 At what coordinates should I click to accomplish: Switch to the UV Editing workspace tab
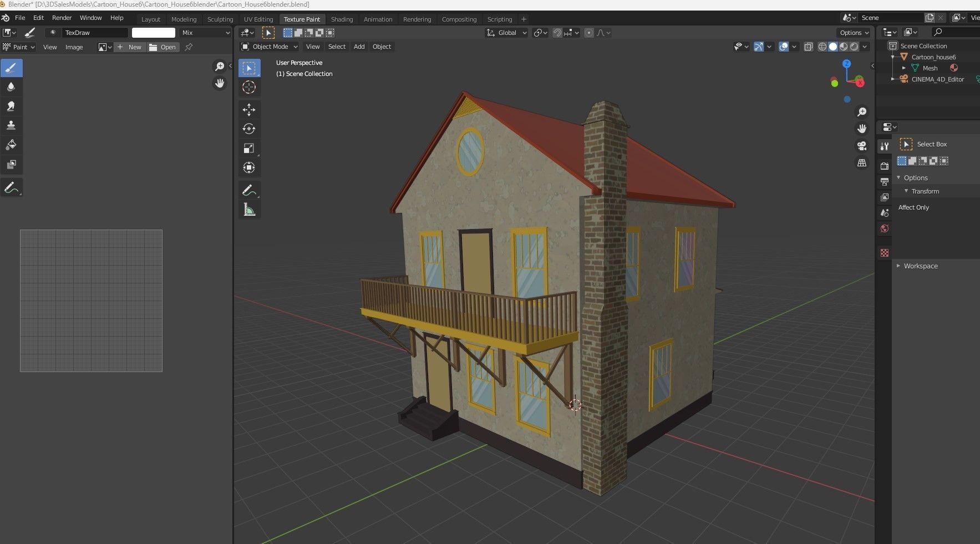coord(258,19)
